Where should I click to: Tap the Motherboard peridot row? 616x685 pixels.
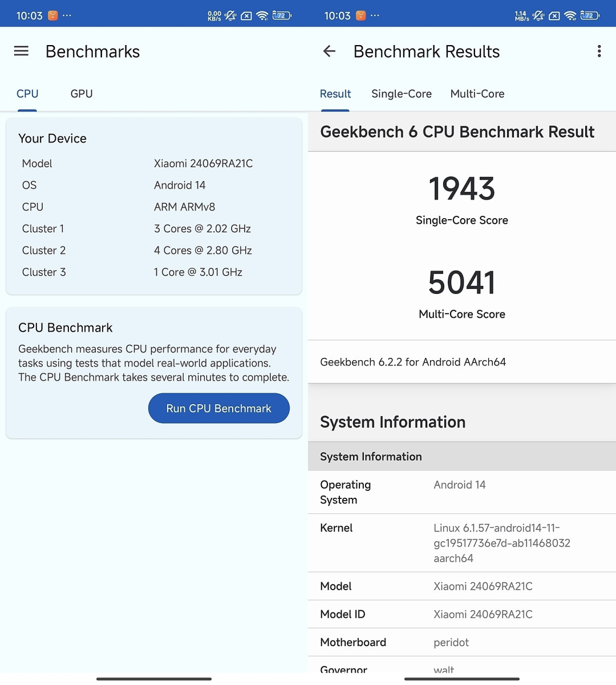tap(461, 642)
